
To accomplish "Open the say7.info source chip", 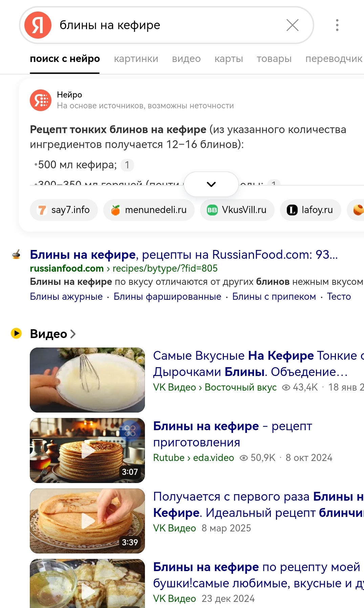I will click(64, 210).
